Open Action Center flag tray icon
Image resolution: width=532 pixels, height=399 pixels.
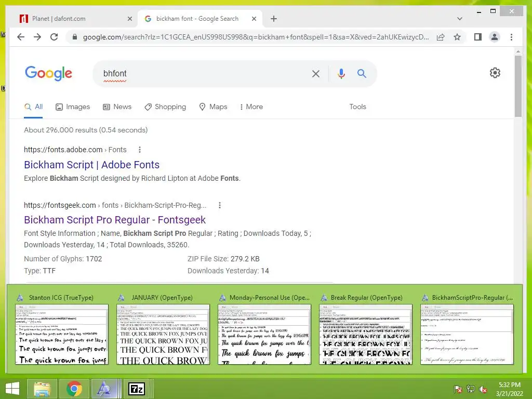click(x=458, y=389)
